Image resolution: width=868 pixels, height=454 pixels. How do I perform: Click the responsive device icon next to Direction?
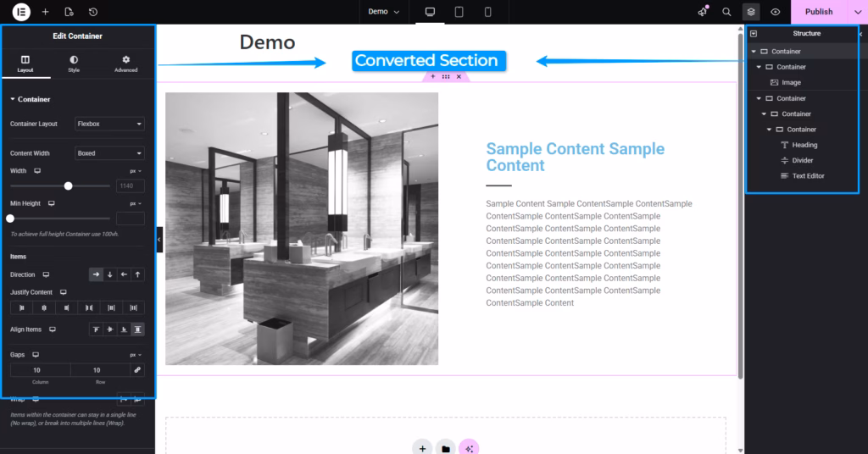click(x=46, y=274)
